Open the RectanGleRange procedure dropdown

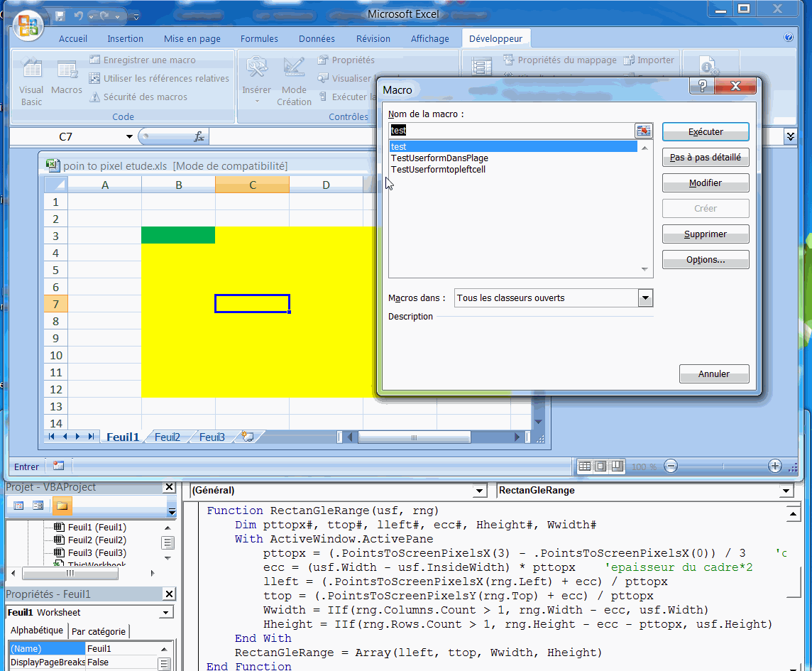click(786, 491)
